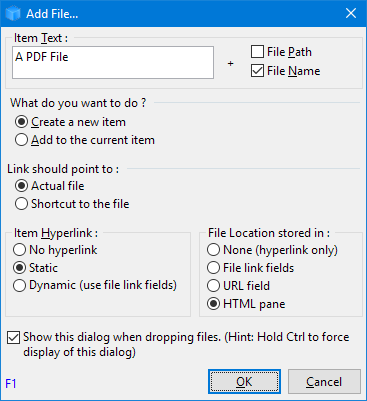This screenshot has width=367, height=401.
Task: Toggle Show this dialog when dropping files
Action: click(13, 338)
